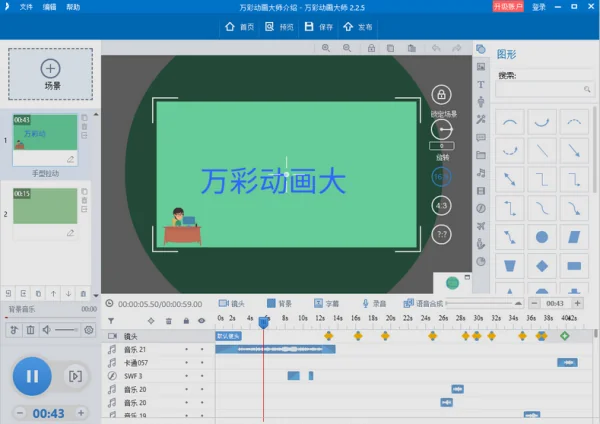Screen dimensions: 600x424
Task: Open background music settings gear
Action: 89,329
